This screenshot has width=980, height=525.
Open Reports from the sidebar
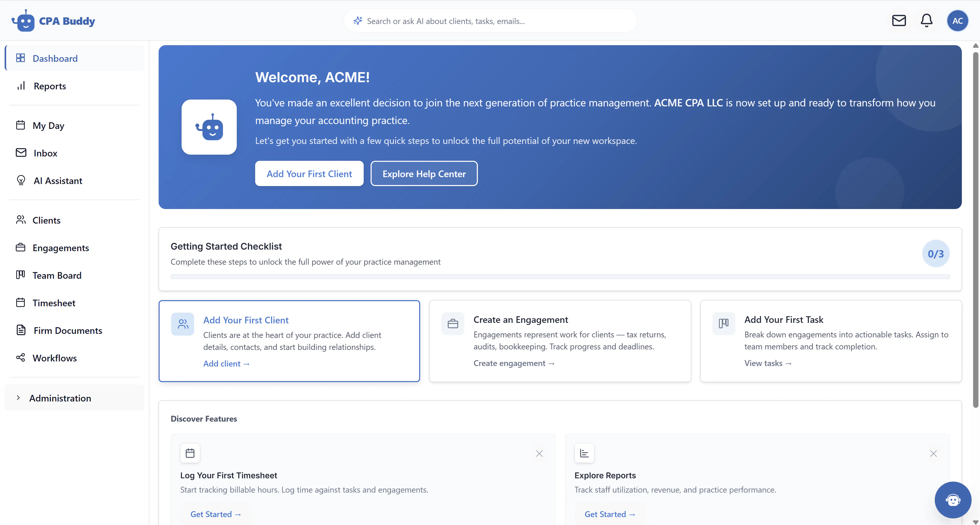coord(75,86)
